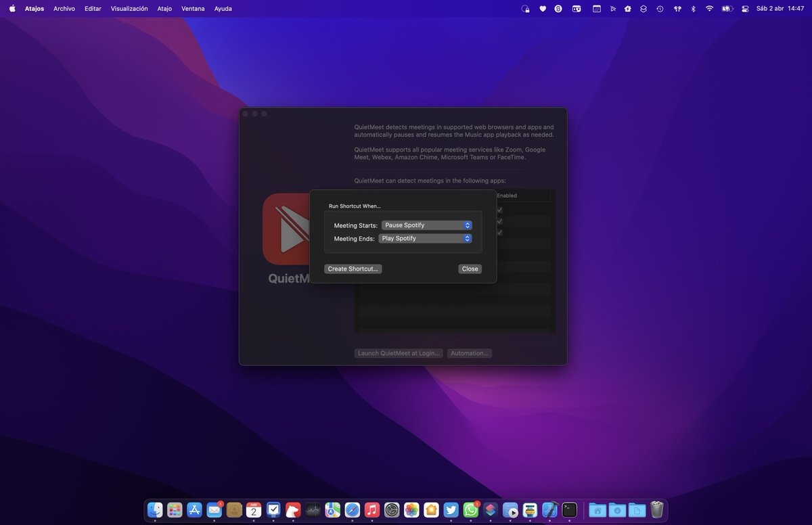Close the Run Shortcut dialog

pos(470,269)
